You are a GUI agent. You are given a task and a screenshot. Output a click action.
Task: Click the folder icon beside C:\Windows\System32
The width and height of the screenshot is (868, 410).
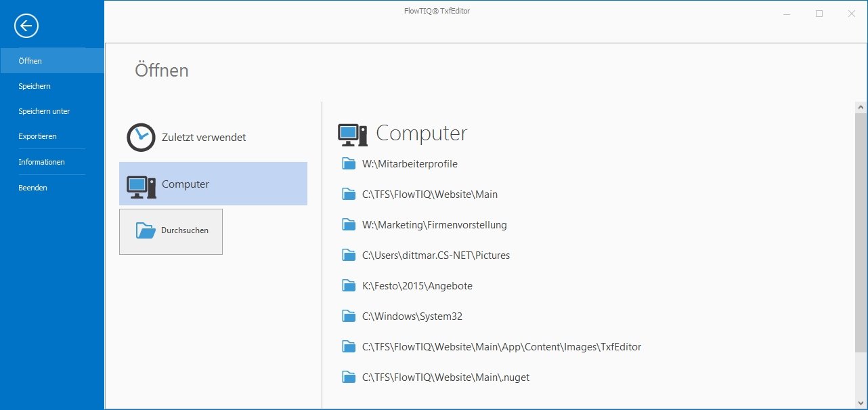coord(349,316)
